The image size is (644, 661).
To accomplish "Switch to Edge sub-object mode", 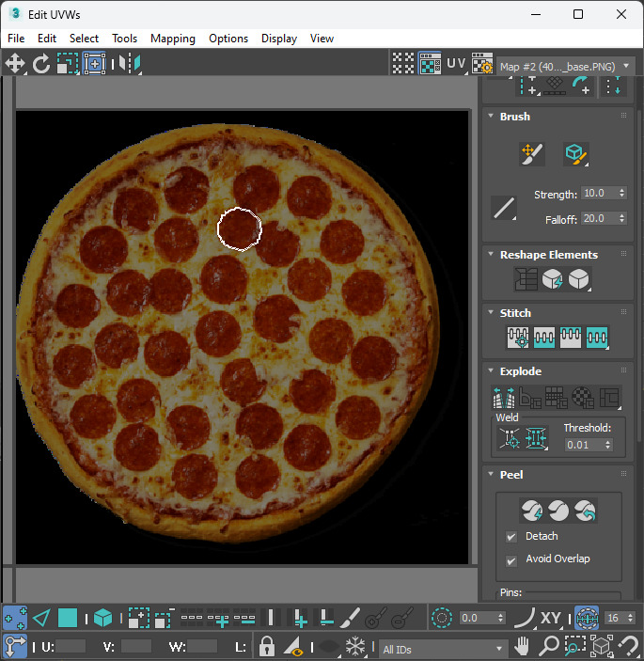I will pyautogui.click(x=41, y=619).
